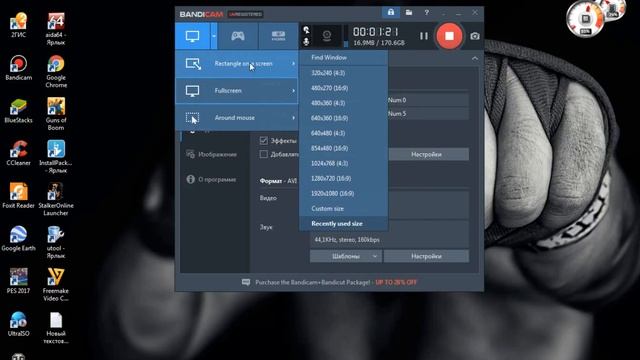Open the screen mode dropdown arrow
Screen dimensions: 640x360
[x=213, y=36]
